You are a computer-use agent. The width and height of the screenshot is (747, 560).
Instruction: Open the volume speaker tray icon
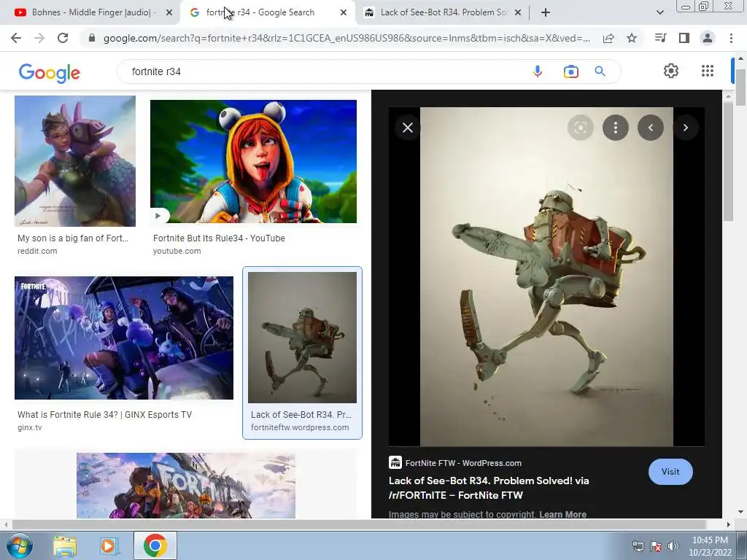coord(673,546)
